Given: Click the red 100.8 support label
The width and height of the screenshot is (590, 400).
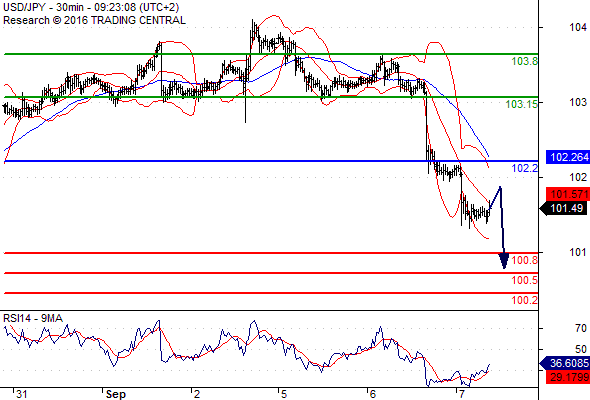Looking at the screenshot, I should [x=525, y=260].
